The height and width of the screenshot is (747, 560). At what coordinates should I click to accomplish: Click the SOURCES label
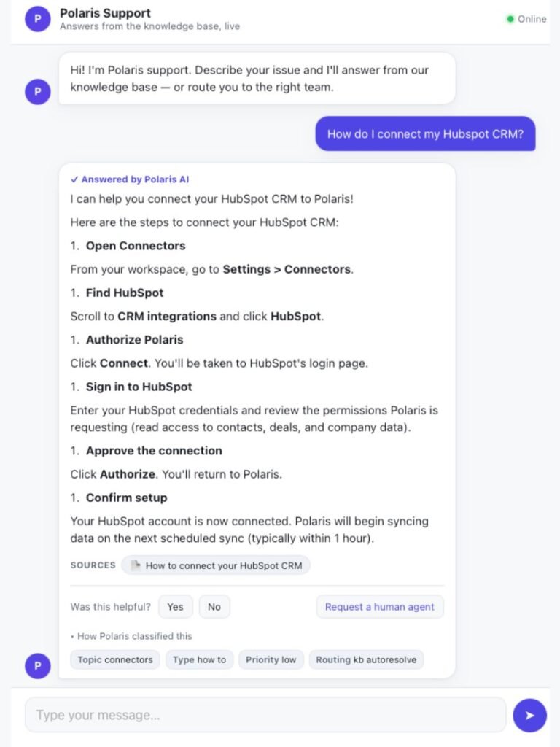pyautogui.click(x=93, y=565)
